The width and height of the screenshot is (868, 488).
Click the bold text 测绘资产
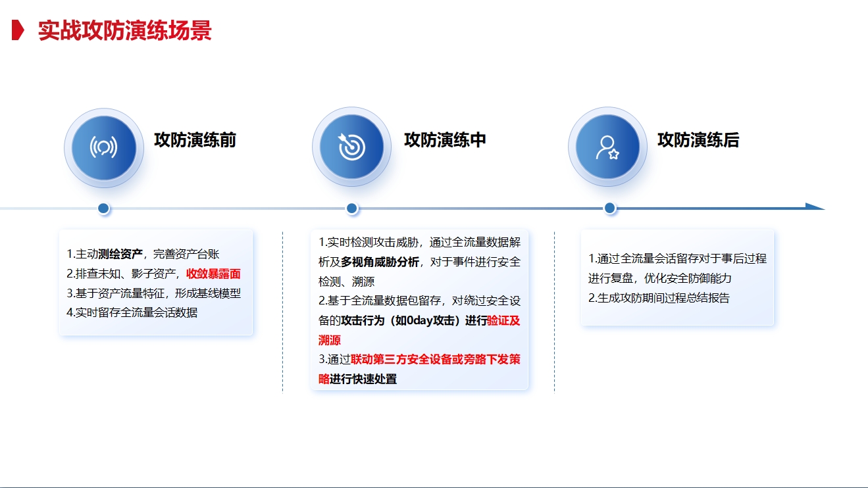[x=120, y=254]
